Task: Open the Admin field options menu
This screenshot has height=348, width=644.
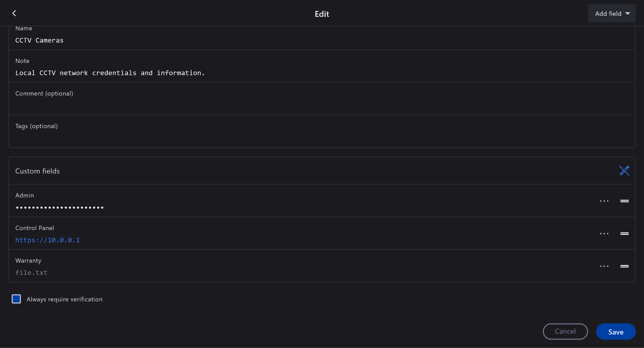Action: tap(604, 201)
